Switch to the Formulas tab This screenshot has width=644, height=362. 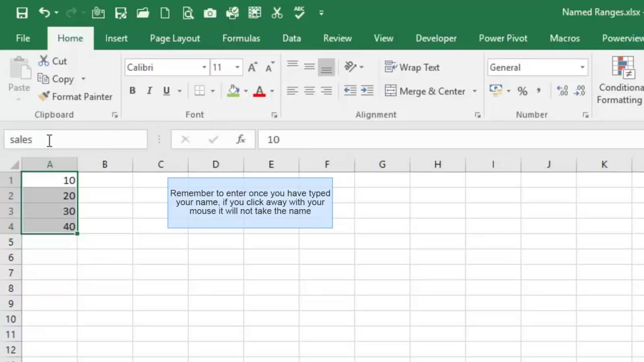241,38
